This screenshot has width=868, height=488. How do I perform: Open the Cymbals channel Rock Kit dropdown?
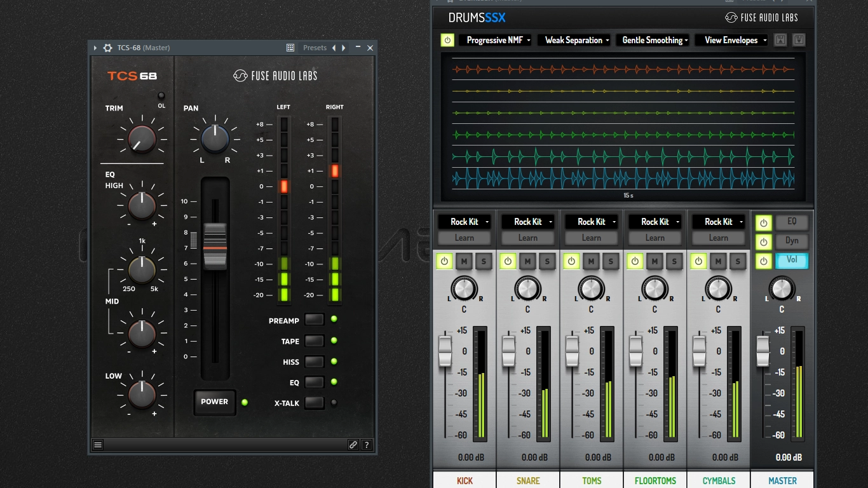click(718, 222)
